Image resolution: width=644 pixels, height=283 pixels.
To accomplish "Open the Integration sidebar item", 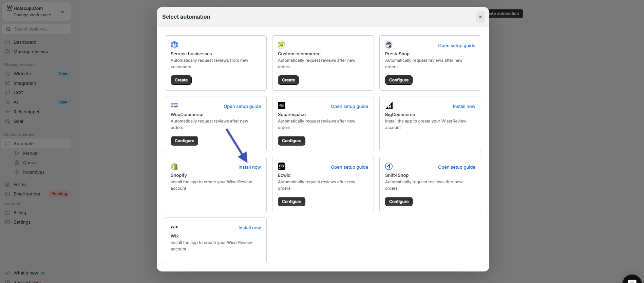I will point(36,83).
